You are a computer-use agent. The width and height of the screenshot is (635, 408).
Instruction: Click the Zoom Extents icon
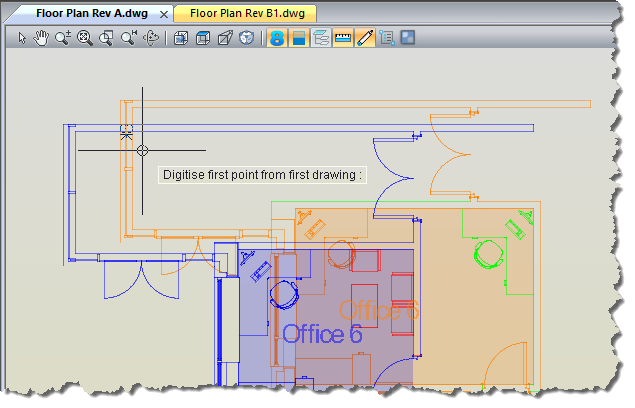point(85,38)
